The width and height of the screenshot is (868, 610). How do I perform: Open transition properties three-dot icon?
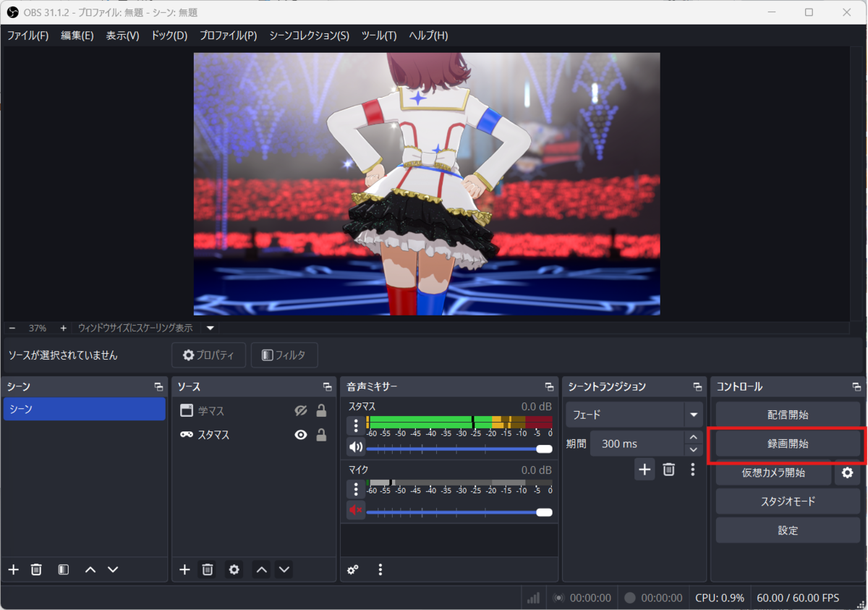point(692,470)
